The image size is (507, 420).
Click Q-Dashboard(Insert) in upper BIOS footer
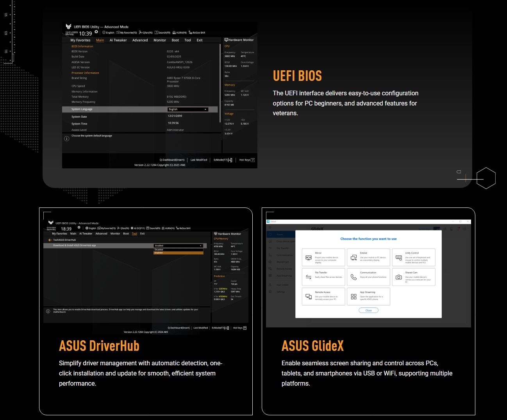172,160
